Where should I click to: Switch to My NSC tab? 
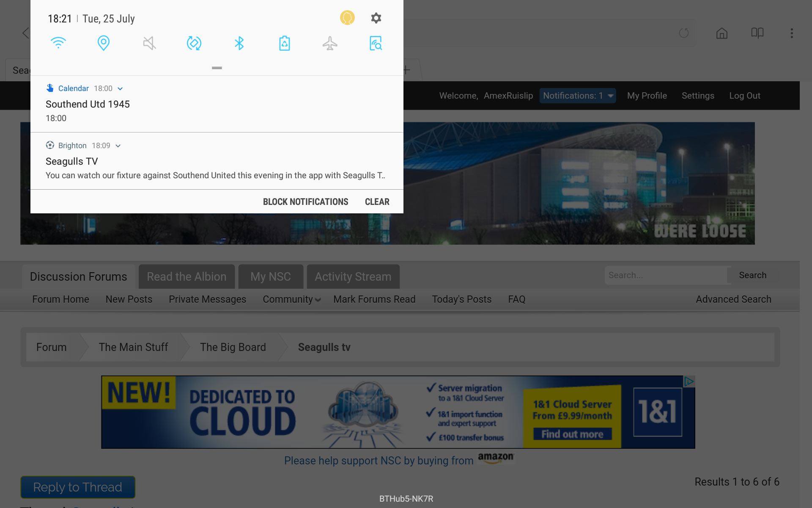(271, 276)
